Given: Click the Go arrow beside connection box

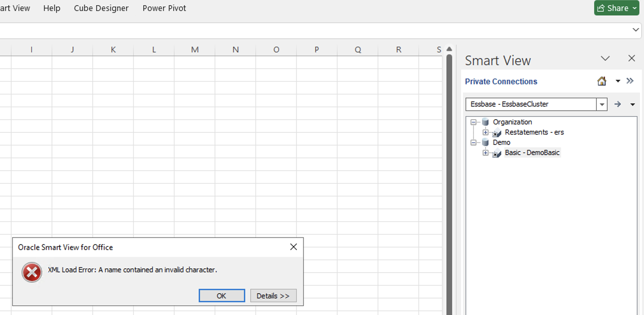Looking at the screenshot, I should click(x=618, y=104).
